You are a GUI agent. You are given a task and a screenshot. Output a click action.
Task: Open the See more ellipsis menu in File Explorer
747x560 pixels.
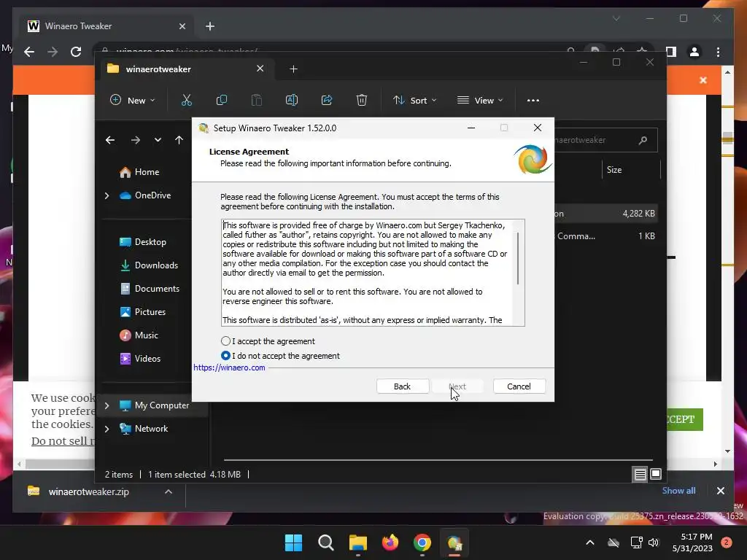533,100
